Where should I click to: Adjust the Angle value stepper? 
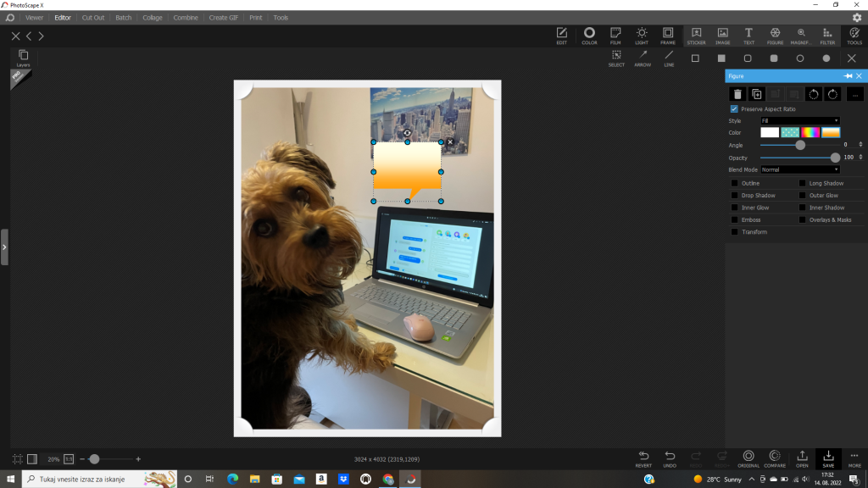[860, 144]
